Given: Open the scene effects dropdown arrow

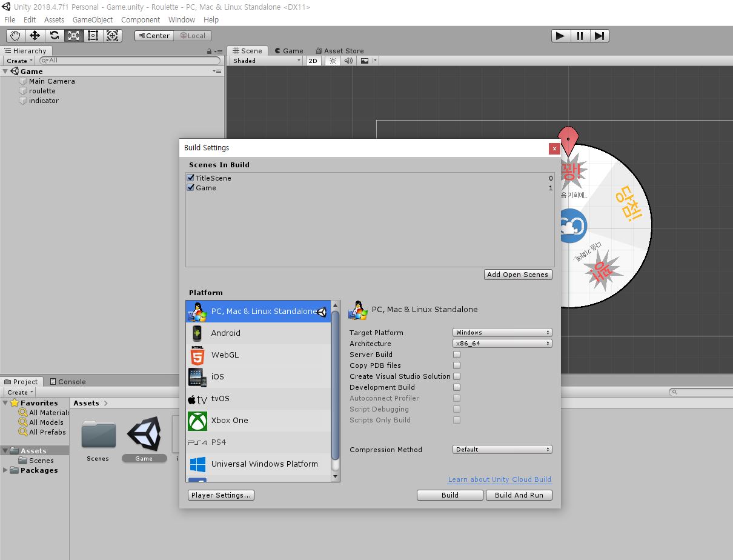Looking at the screenshot, I should [376, 61].
